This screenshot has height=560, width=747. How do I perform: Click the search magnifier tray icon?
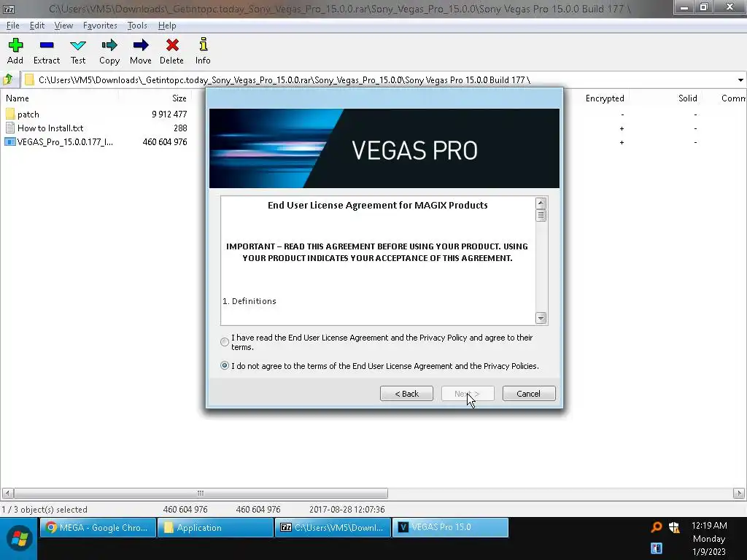(657, 526)
